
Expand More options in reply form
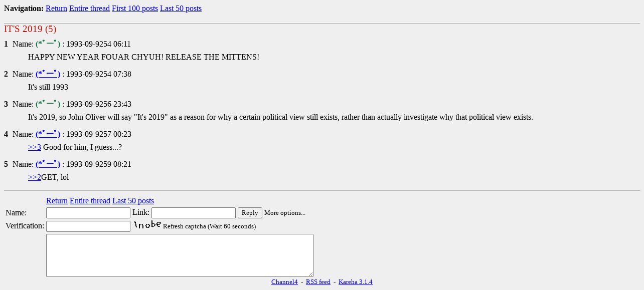(284, 213)
